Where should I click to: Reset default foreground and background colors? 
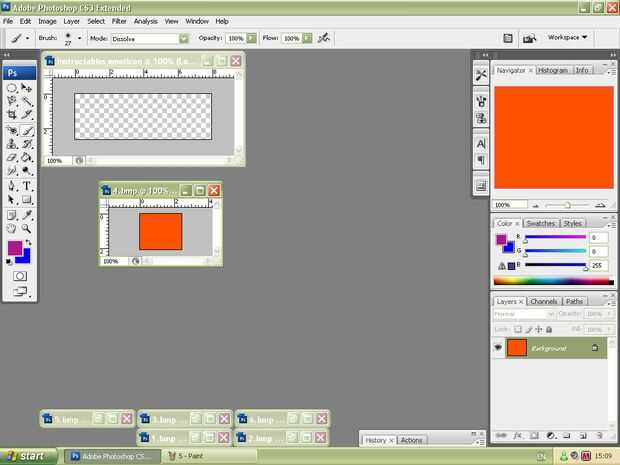(9, 261)
